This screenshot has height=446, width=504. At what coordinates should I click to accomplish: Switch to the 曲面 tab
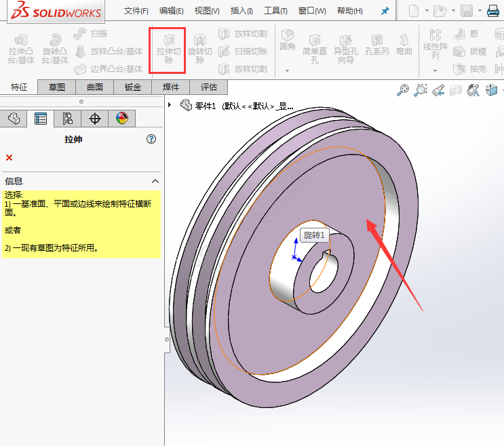[95, 87]
